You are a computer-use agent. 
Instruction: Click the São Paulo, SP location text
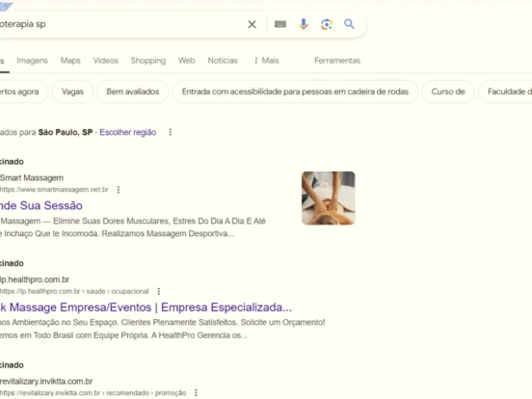66,132
